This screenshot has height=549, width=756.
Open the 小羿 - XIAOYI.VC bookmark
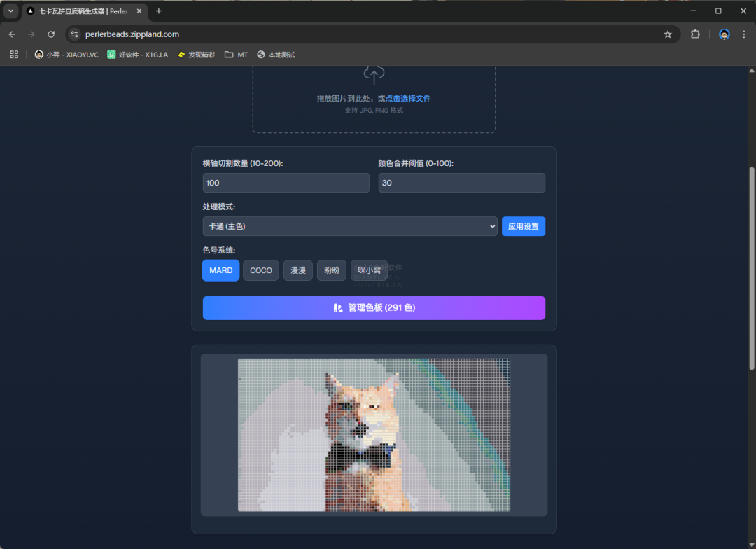point(66,55)
